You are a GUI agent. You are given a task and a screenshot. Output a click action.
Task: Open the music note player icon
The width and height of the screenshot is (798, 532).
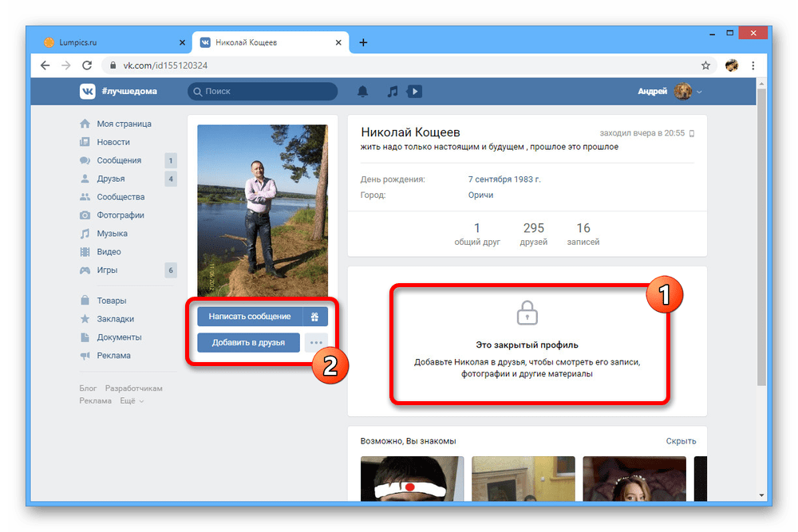click(392, 92)
